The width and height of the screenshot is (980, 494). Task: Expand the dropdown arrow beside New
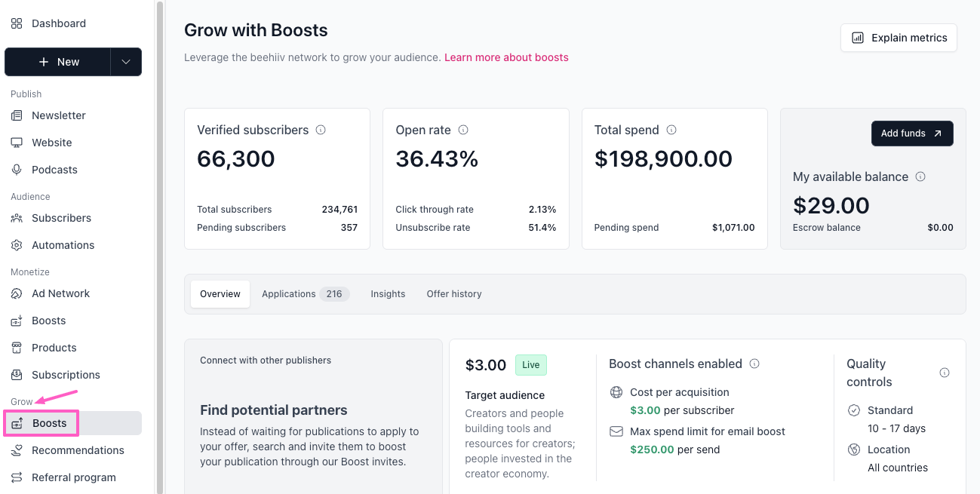[x=126, y=62]
